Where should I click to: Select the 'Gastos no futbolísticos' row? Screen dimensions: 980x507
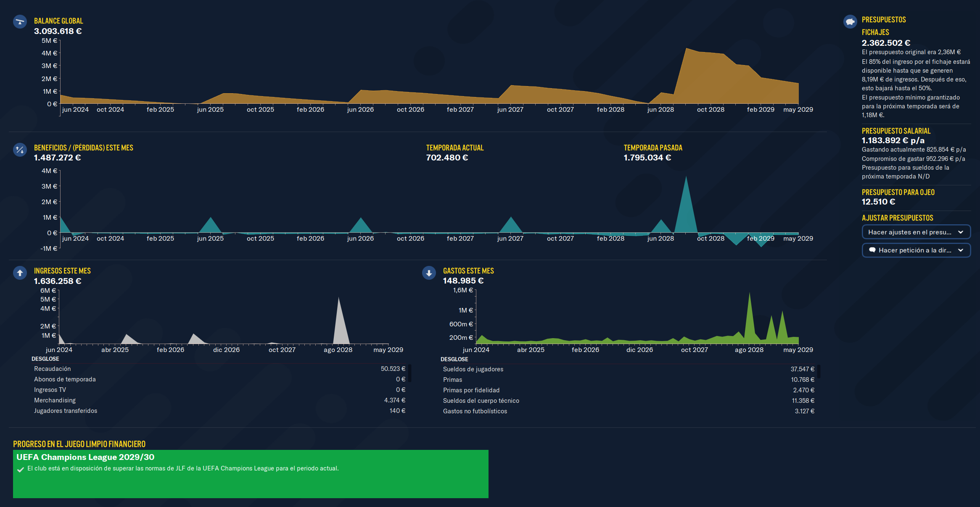(x=629, y=411)
